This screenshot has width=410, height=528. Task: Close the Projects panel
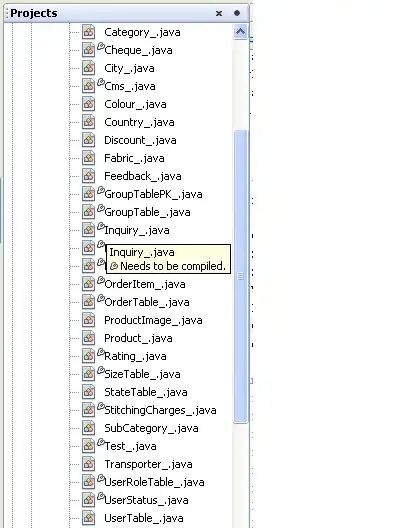[x=219, y=13]
